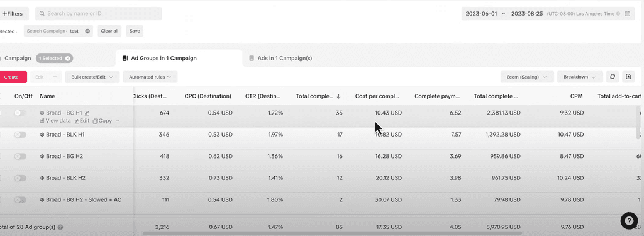The width and height of the screenshot is (644, 236).
Task: Click the 1.97% CTR cell
Action: pyautogui.click(x=275, y=135)
